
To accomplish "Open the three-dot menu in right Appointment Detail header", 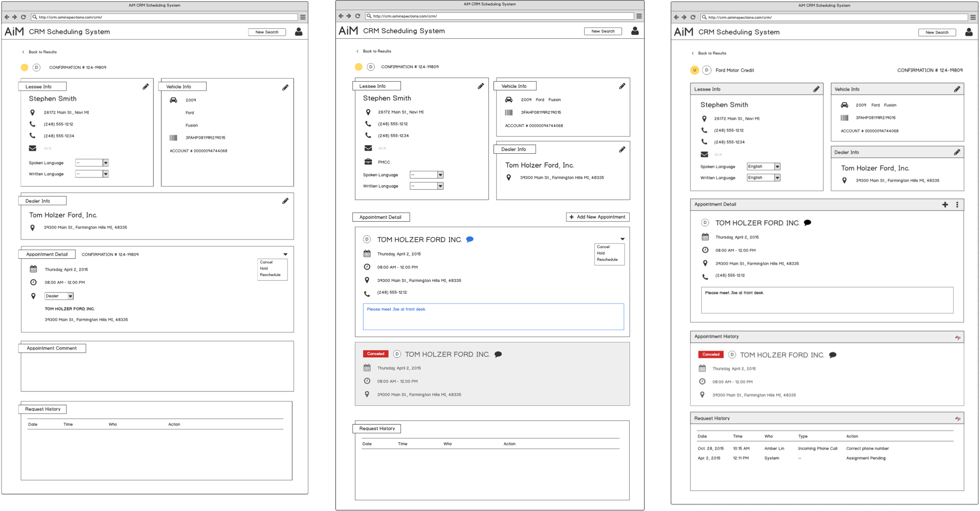I will pyautogui.click(x=957, y=205).
